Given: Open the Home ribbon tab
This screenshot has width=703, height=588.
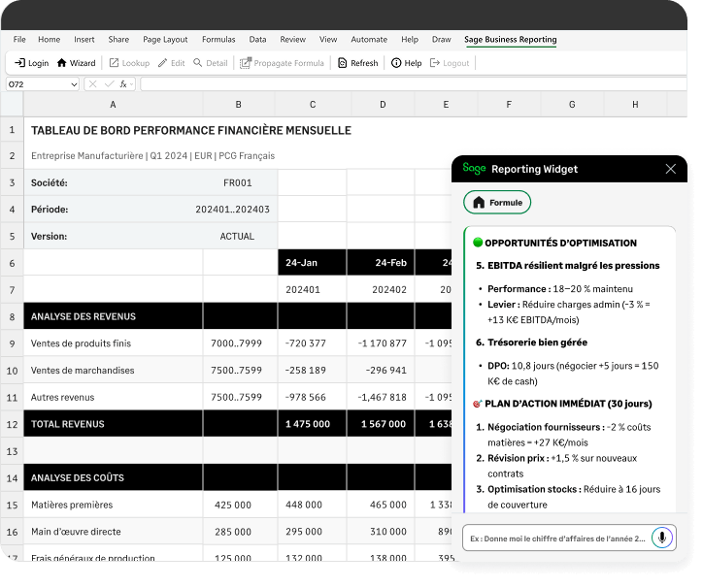Looking at the screenshot, I should click(49, 40).
